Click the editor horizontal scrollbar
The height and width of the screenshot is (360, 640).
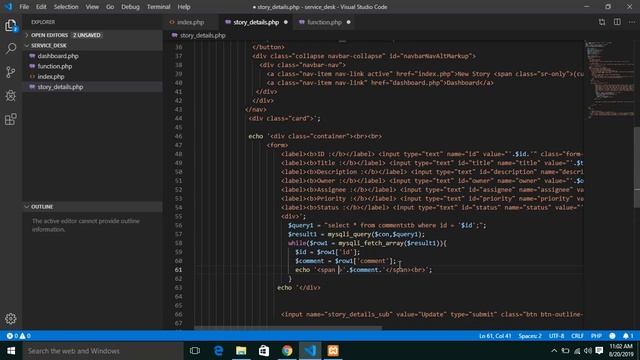[x=288, y=328]
